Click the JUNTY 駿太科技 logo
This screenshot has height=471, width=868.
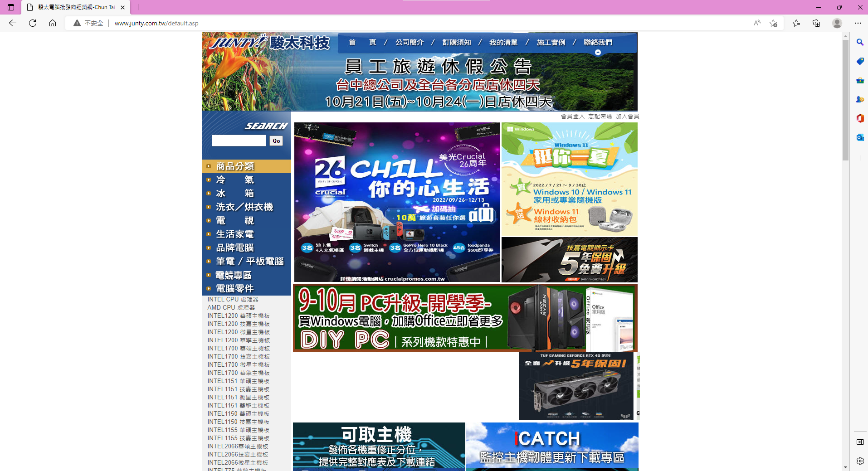pyautogui.click(x=269, y=42)
